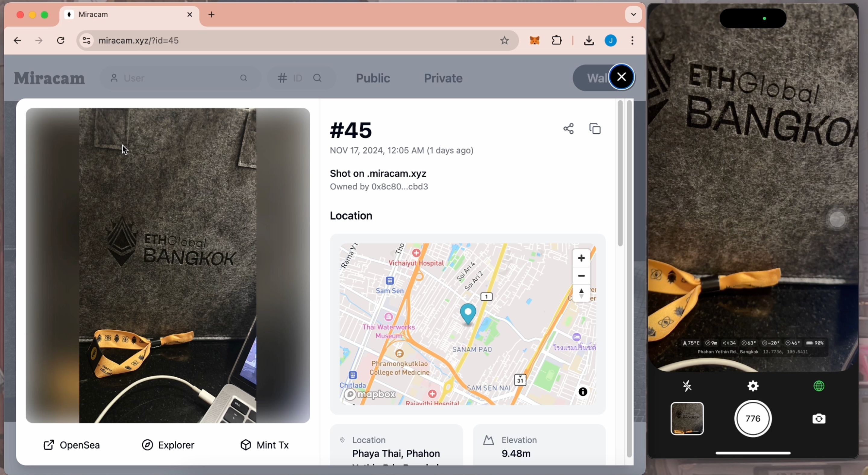Click 'Phahon Yothin Rd., Bangkok' overlay on phone
868x475 pixels.
[x=728, y=352]
